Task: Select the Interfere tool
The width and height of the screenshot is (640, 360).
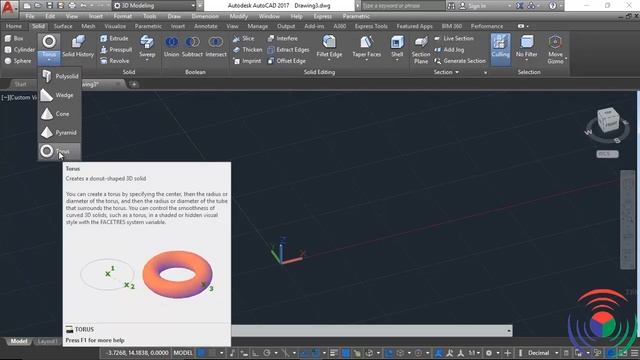Action: [x=282, y=38]
